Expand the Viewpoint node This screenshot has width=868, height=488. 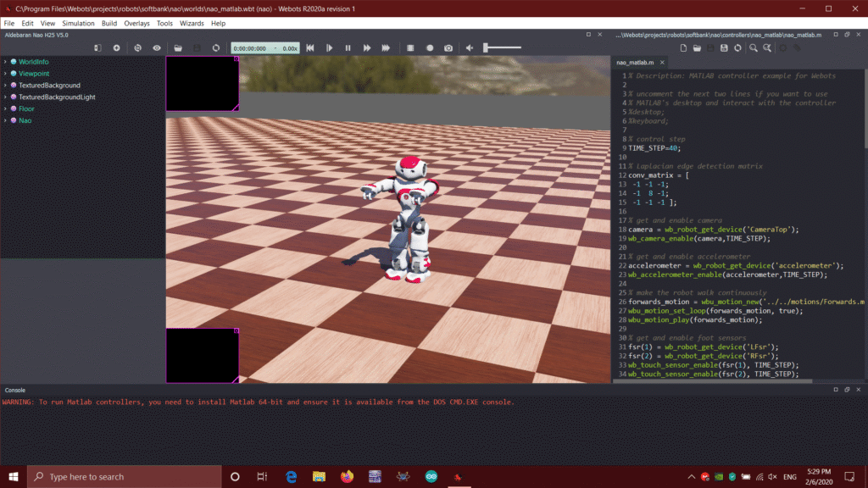point(5,74)
